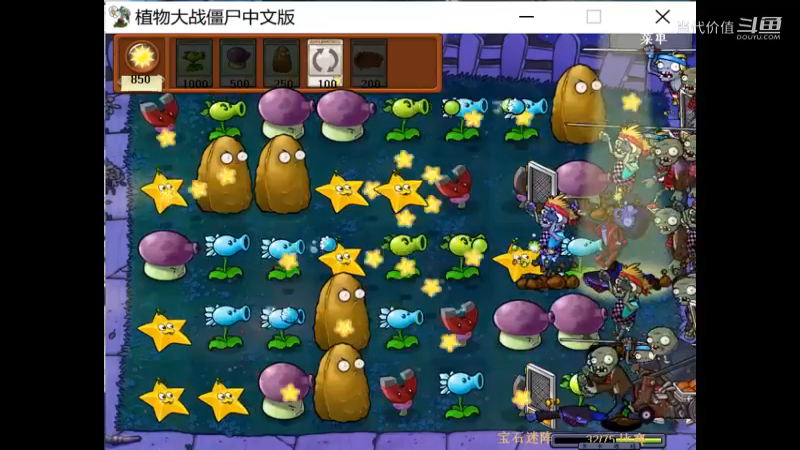Select the snow pea in the bottom row
This screenshot has width=800, height=450.
[461, 394]
